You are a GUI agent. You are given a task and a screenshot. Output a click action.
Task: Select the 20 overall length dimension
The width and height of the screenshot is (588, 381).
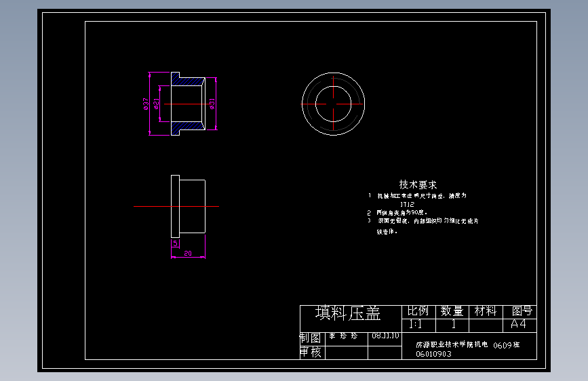(188, 254)
